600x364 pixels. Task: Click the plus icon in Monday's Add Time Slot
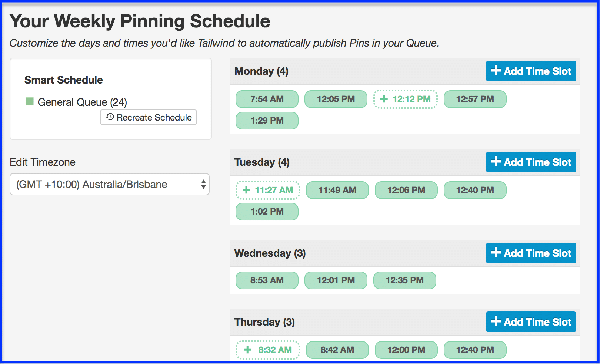tap(496, 71)
